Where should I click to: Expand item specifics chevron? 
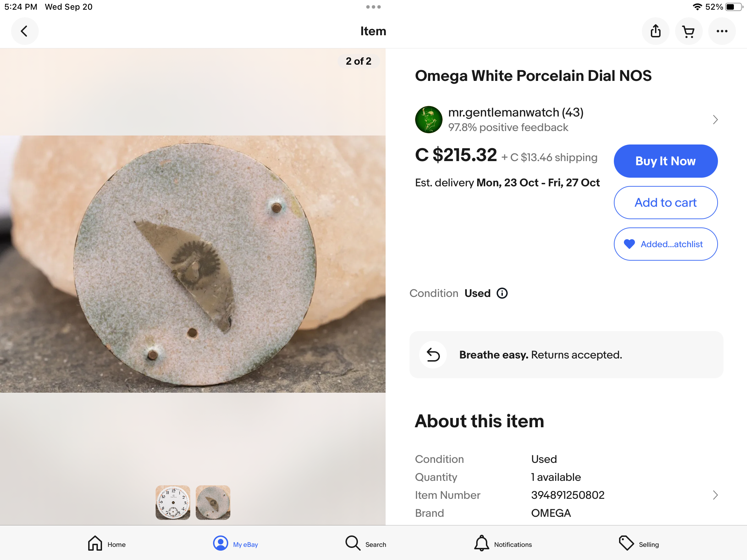tap(715, 495)
